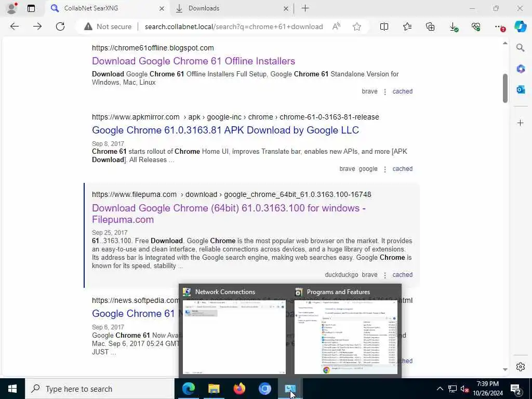Viewport: 532px width, 399px height.
Task: Show the browser Downloads flyout
Action: [x=454, y=27]
